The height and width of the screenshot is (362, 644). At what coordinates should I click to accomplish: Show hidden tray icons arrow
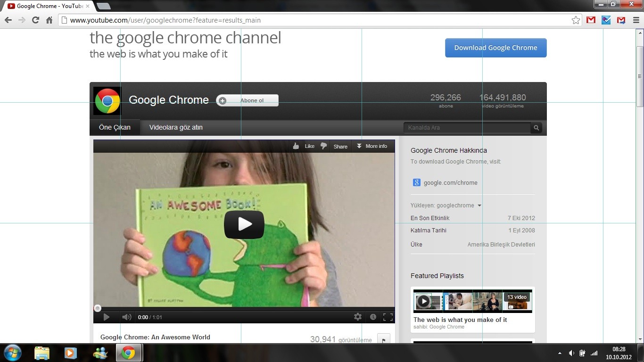point(560,353)
